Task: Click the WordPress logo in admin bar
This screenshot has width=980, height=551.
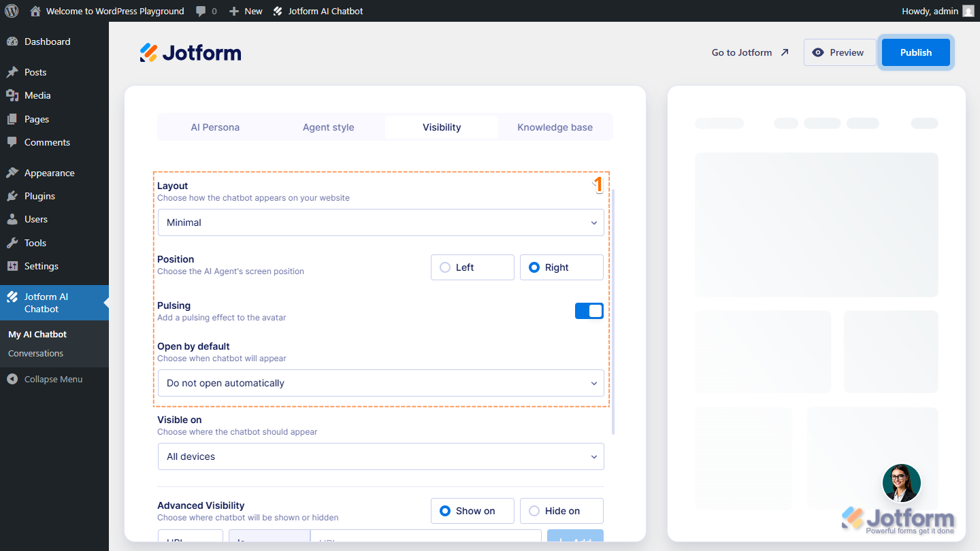Action: pyautogui.click(x=12, y=11)
